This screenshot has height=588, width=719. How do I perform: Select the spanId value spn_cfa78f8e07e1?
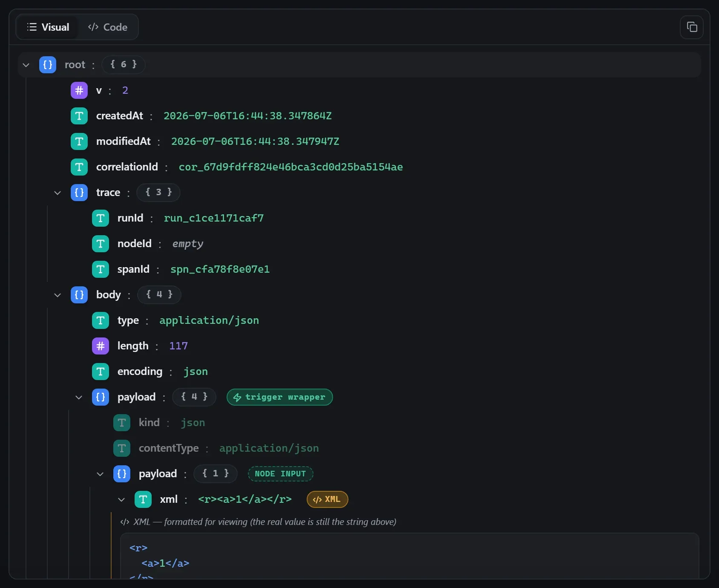(220, 269)
